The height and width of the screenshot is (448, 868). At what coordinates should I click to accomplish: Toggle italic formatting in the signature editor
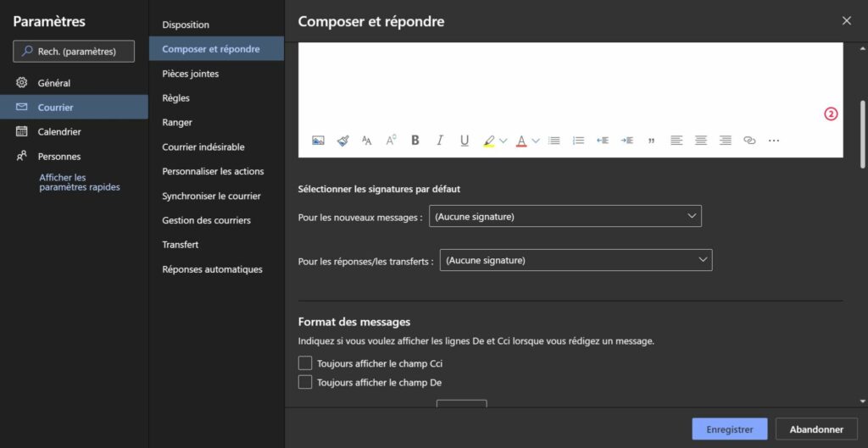click(440, 141)
